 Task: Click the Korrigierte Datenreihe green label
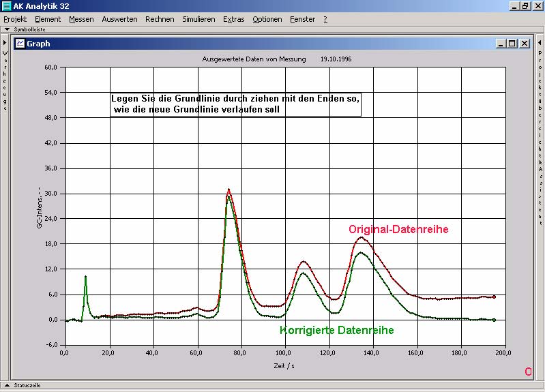click(x=336, y=331)
